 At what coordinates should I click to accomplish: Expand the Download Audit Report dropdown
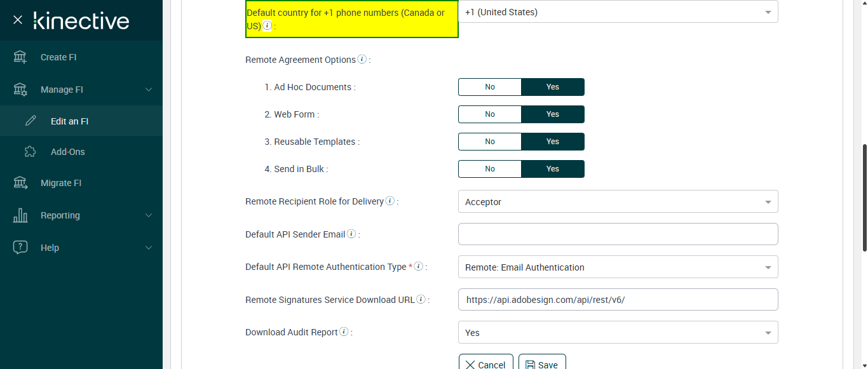(x=618, y=333)
